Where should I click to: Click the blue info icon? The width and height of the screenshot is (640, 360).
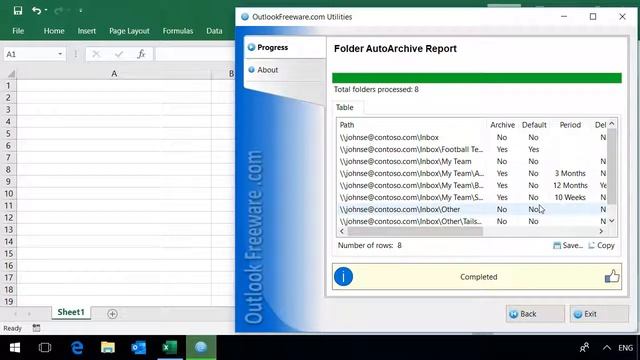[x=343, y=277]
